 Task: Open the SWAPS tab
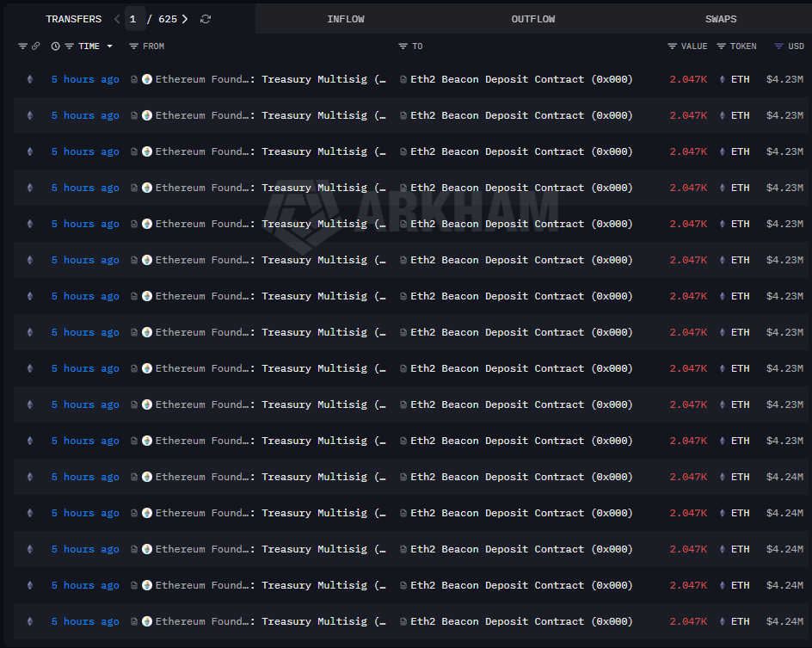tap(721, 18)
